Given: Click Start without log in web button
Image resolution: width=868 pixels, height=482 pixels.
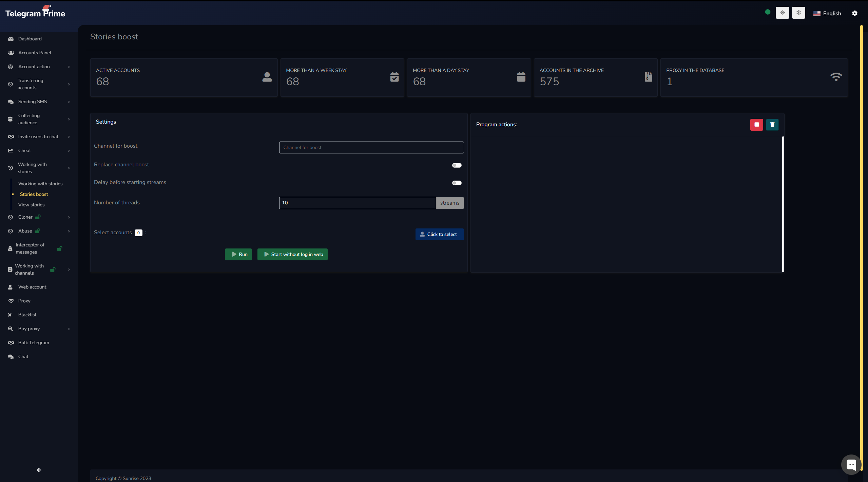Looking at the screenshot, I should (292, 255).
